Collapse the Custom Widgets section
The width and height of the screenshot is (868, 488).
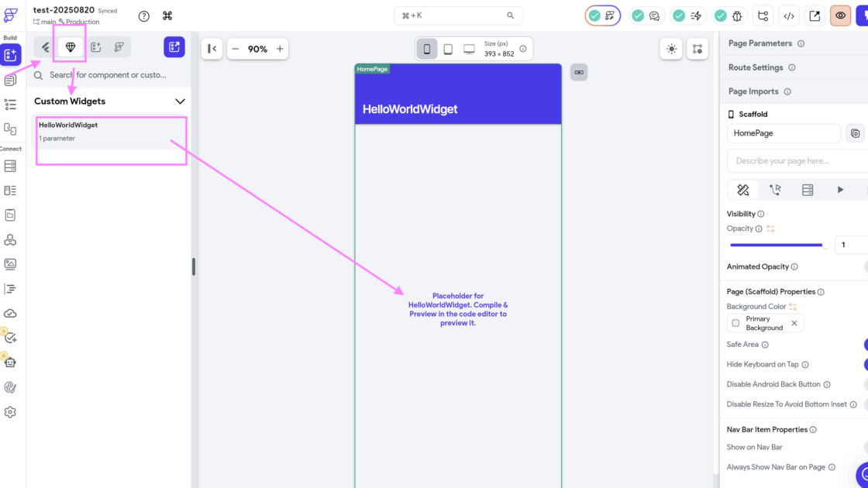pyautogui.click(x=180, y=101)
